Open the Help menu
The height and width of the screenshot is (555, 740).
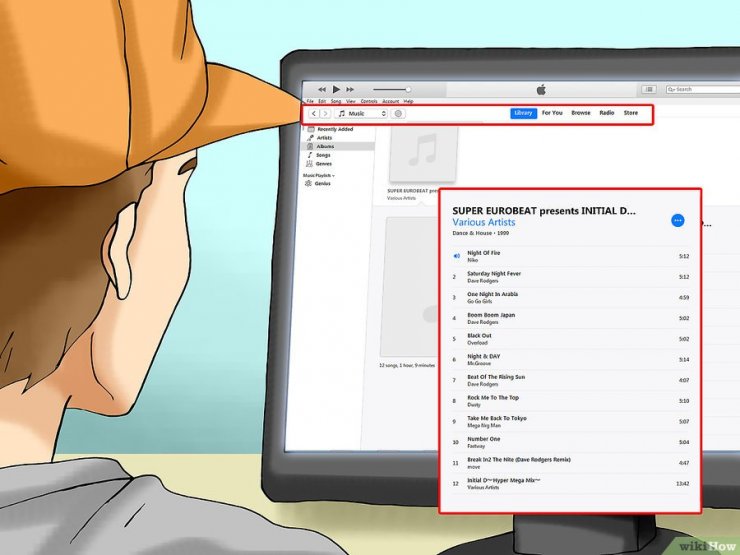pyautogui.click(x=409, y=101)
